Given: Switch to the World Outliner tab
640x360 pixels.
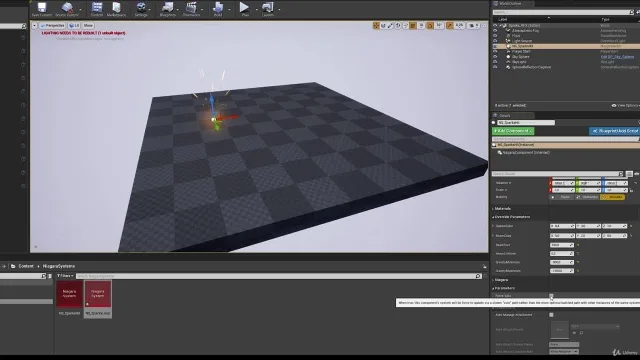Looking at the screenshot, I should (510, 3).
